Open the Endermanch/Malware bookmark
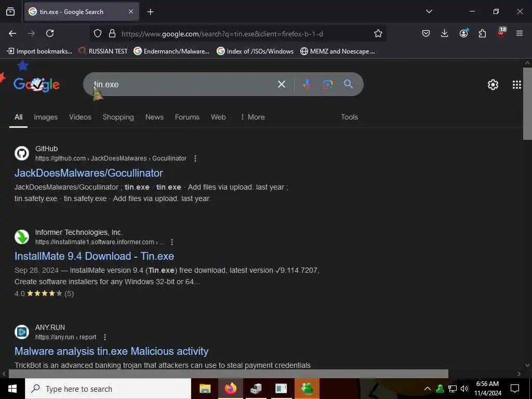Image resolution: width=532 pixels, height=399 pixels. (x=171, y=51)
